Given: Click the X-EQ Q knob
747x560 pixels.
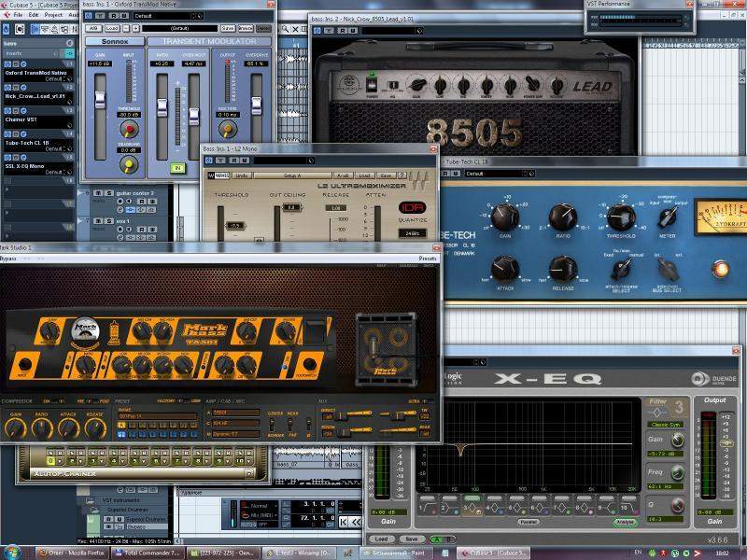Looking at the screenshot, I should (x=679, y=504).
